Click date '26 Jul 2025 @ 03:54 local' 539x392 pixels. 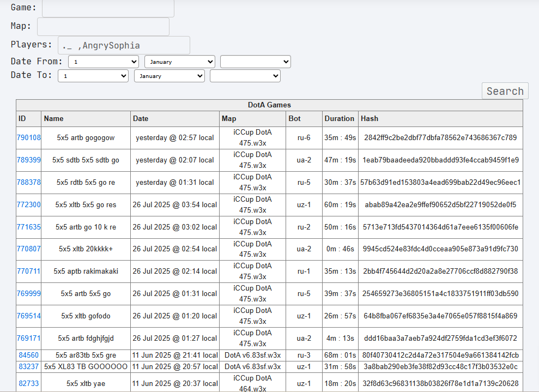tap(175, 205)
